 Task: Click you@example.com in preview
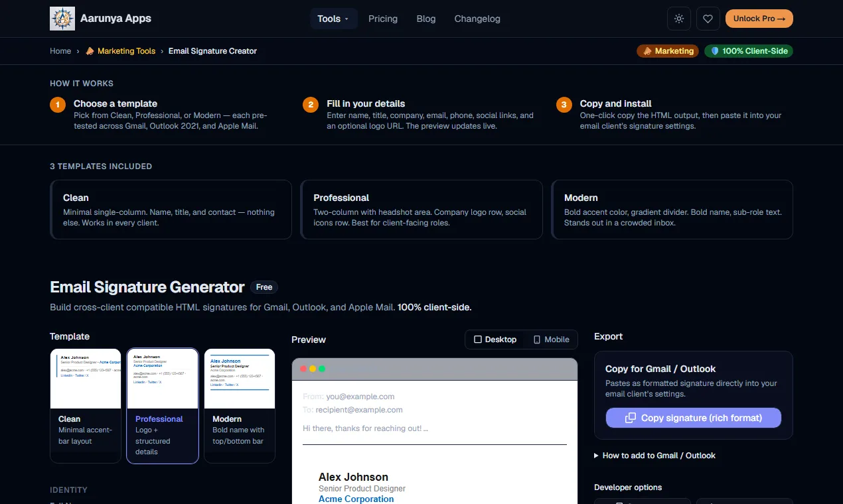[x=360, y=397]
